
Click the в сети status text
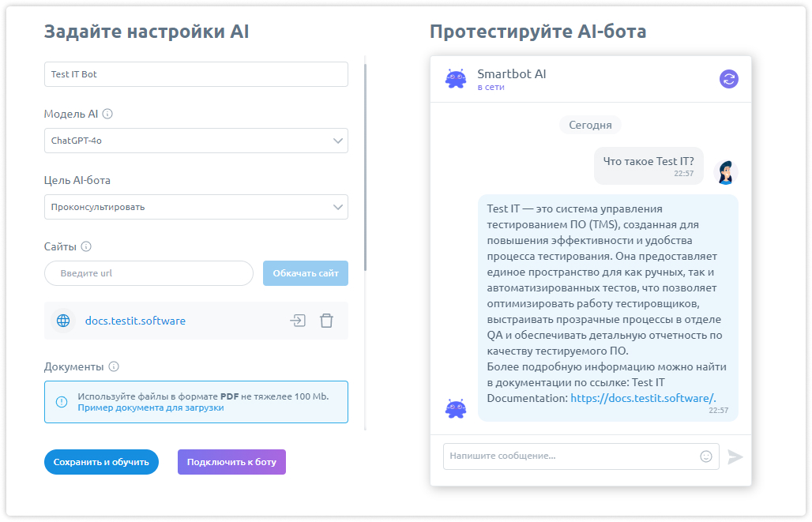coord(491,87)
